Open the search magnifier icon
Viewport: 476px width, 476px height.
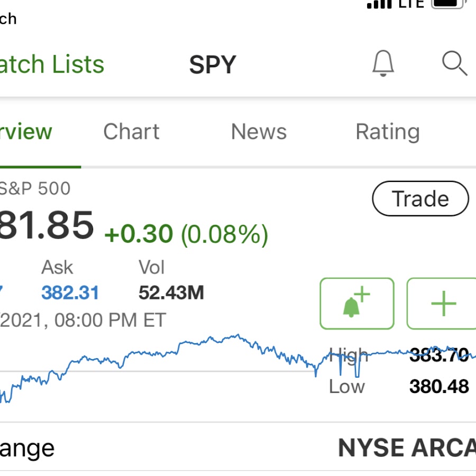(x=454, y=63)
